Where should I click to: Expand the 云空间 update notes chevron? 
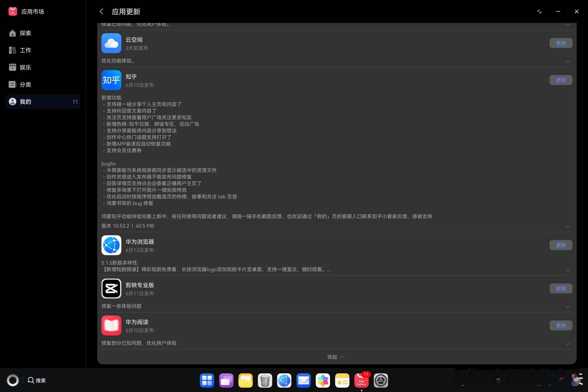[567, 61]
